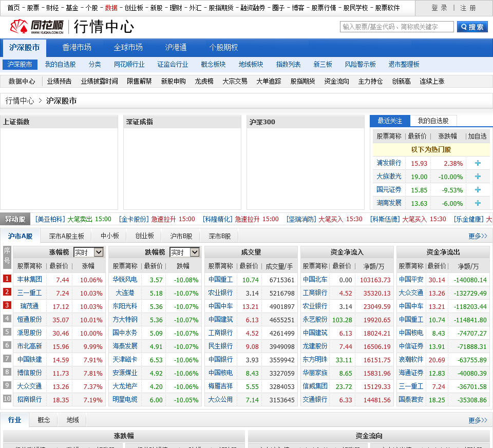Click plus icon next to 大族激光

click(478, 177)
